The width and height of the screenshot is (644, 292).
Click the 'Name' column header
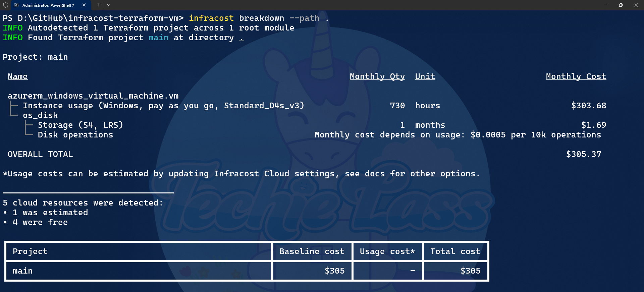[17, 77]
